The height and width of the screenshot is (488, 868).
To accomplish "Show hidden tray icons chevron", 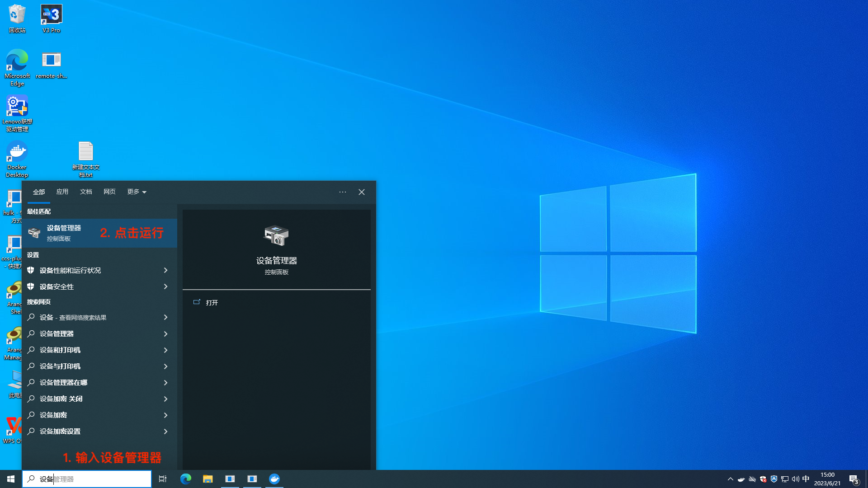I will click(x=731, y=479).
